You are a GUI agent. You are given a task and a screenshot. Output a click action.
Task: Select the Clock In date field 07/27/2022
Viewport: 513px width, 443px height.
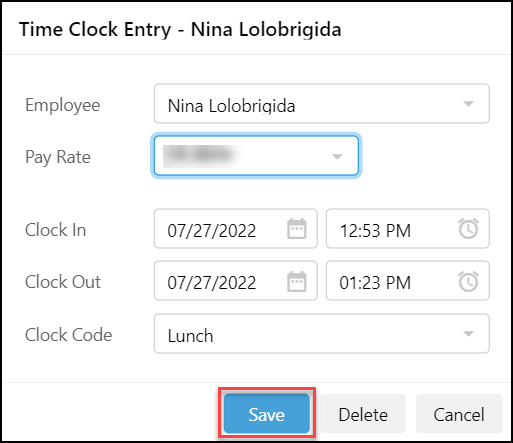tap(235, 229)
